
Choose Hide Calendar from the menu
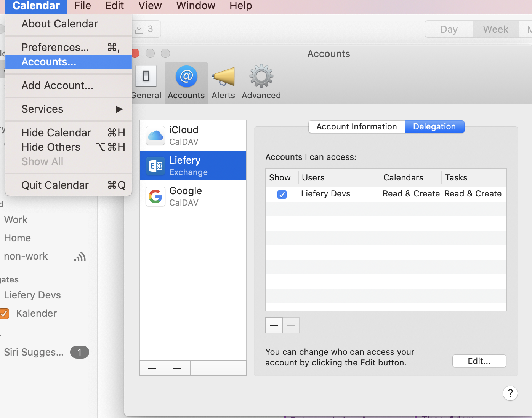coord(69,133)
